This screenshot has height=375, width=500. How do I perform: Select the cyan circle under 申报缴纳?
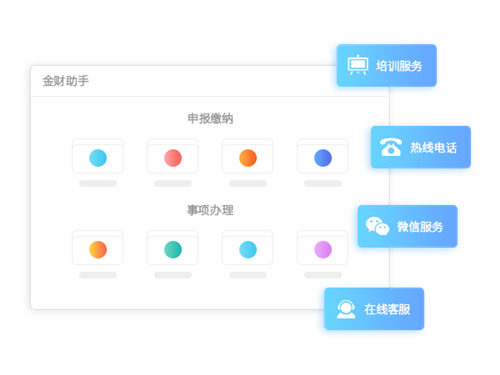click(x=98, y=158)
